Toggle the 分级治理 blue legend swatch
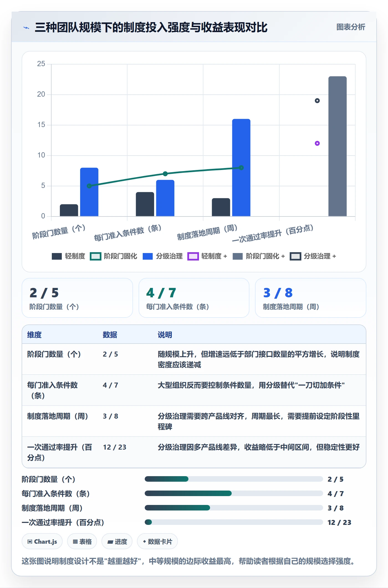This screenshot has height=588, width=388. click(x=148, y=256)
